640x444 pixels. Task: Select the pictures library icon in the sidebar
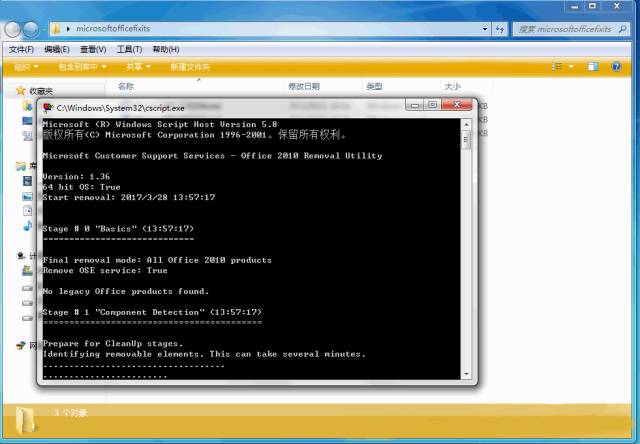pos(27,197)
